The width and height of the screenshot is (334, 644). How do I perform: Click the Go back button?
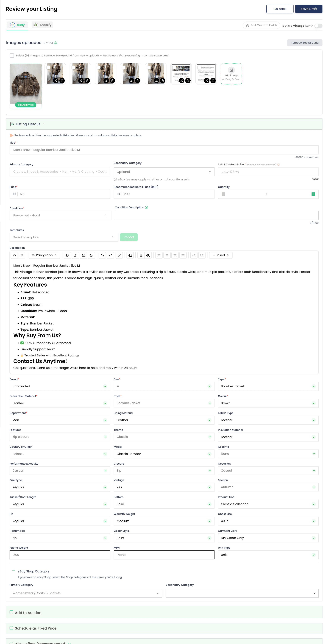tap(280, 9)
